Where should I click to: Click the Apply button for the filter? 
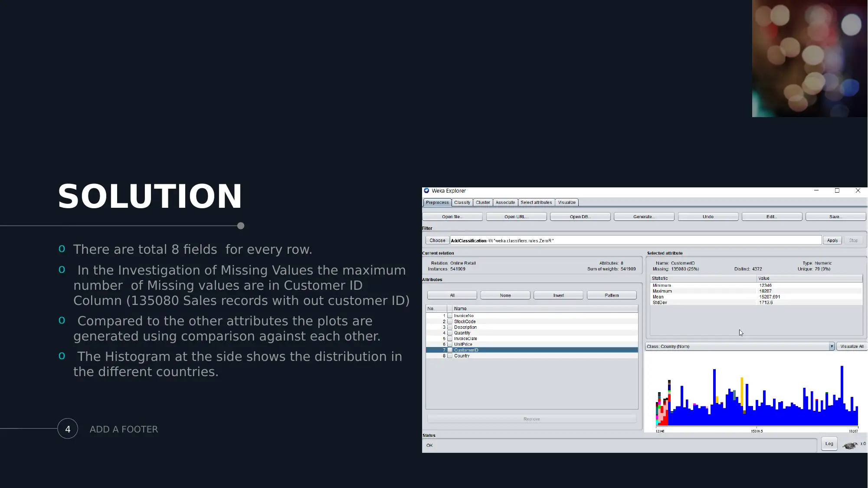[832, 240]
